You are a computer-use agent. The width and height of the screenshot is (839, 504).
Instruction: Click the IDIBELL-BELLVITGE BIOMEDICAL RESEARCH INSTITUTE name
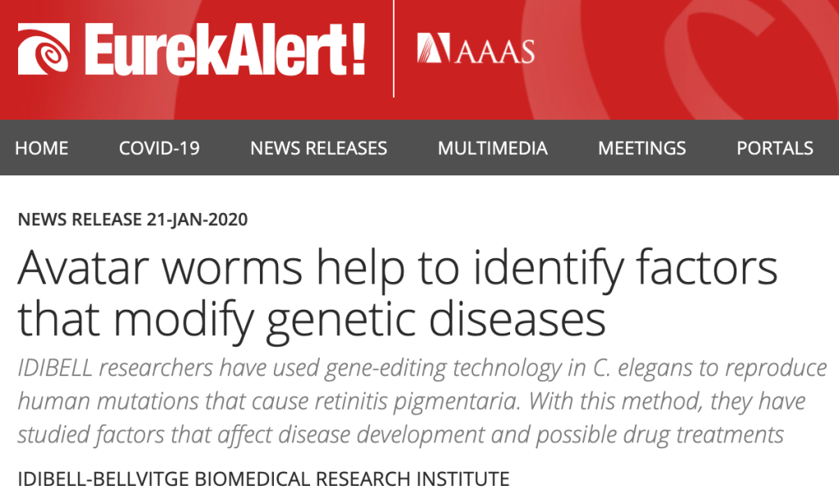click(263, 478)
